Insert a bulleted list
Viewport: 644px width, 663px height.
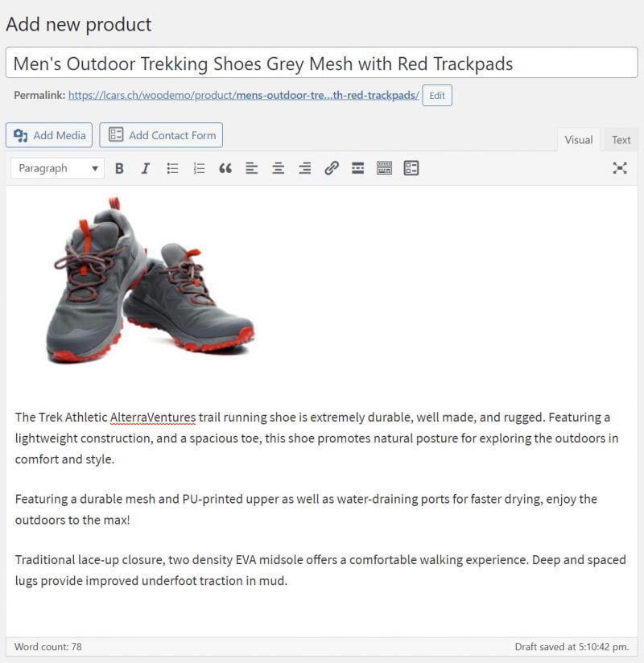[x=172, y=168]
